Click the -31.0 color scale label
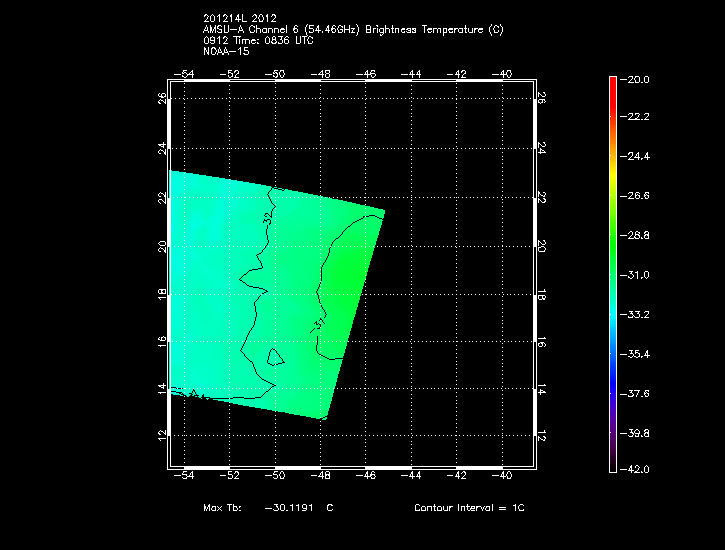 point(638,275)
